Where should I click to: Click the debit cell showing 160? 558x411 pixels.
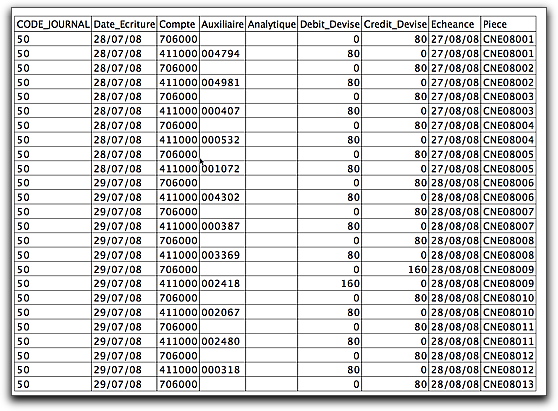[x=330, y=284]
